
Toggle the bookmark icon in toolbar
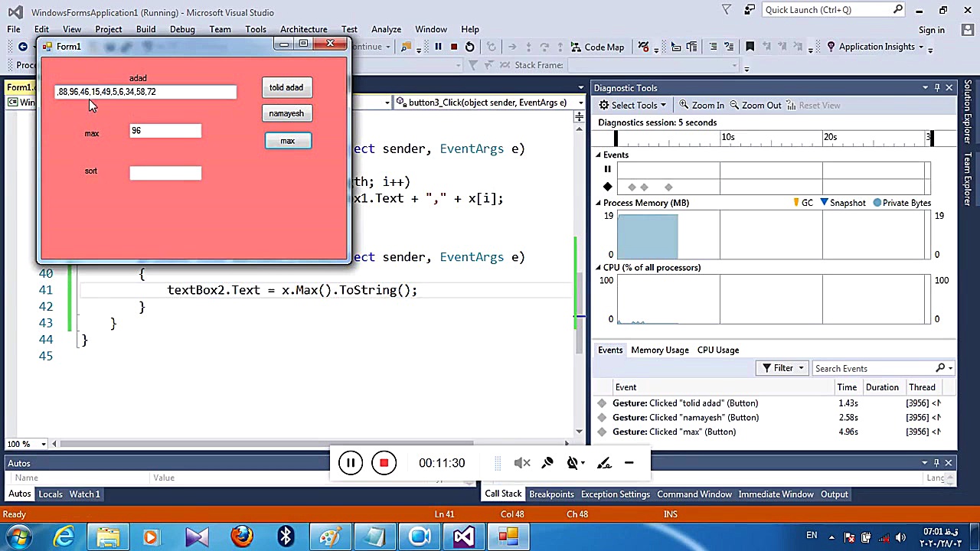[750, 47]
